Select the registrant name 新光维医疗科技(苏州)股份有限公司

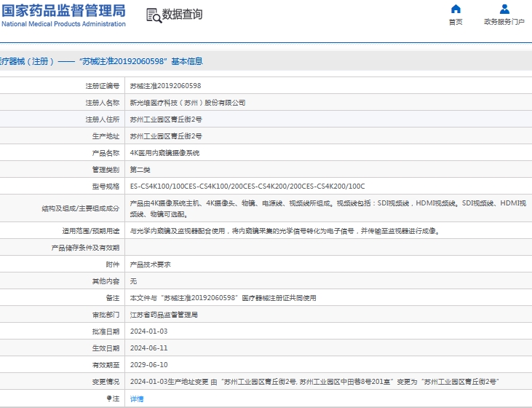[188, 103]
